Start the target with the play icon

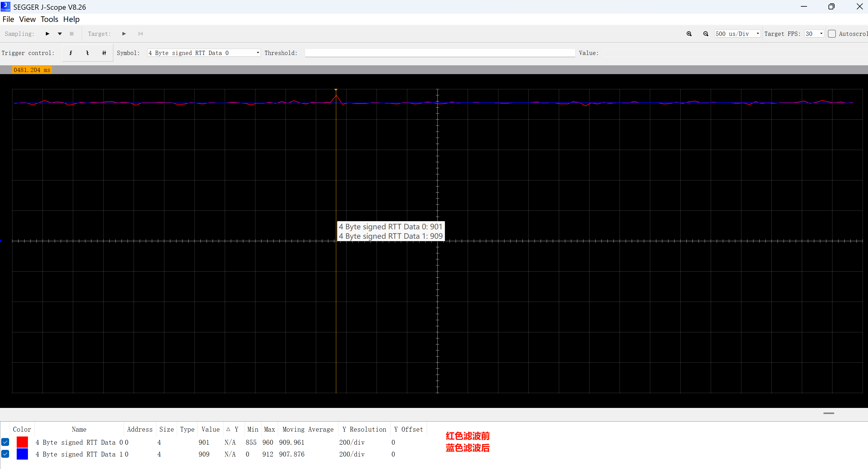point(124,34)
